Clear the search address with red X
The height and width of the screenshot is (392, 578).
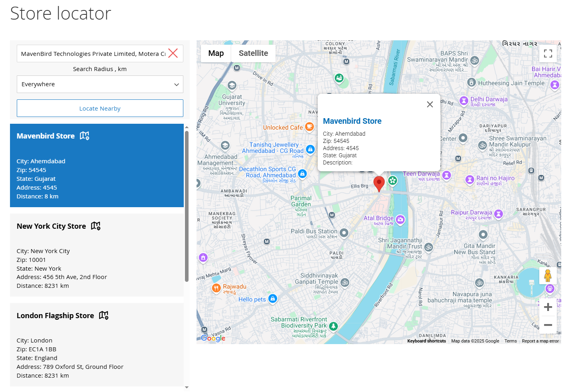click(173, 53)
